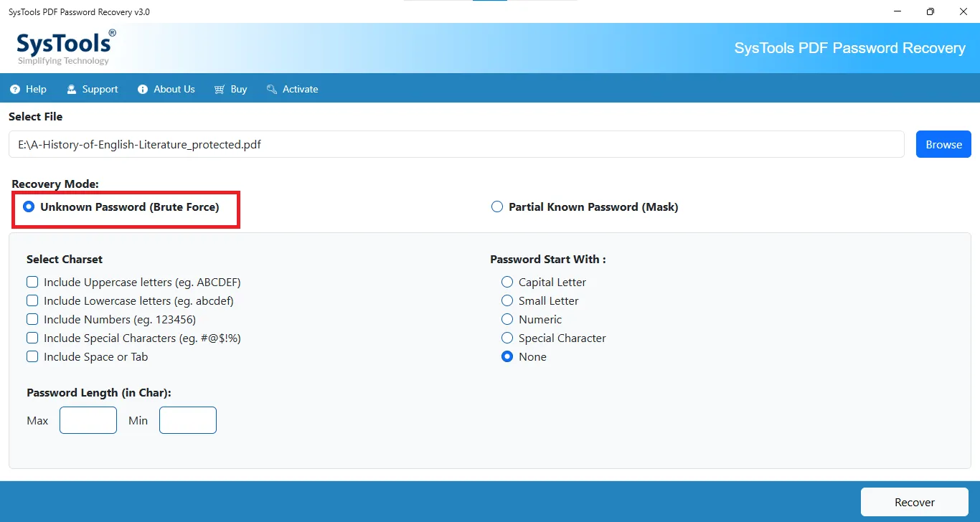Screen dimensions: 980x522
Task: Click the Select File label
Action: point(36,116)
